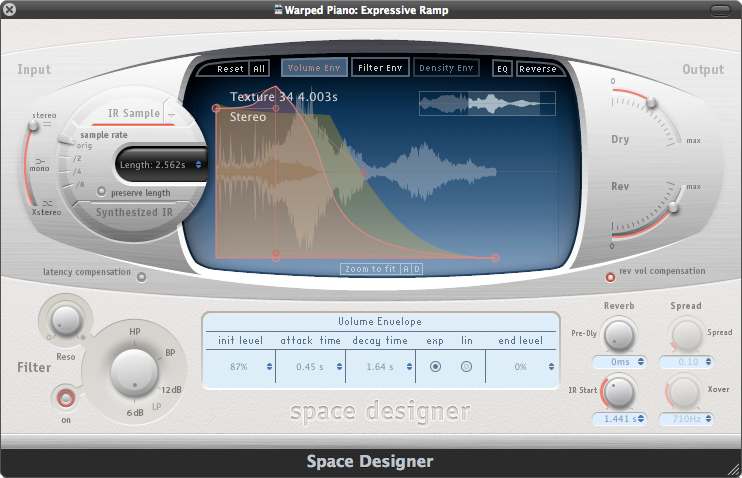Viewport: 742px width, 478px height.
Task: Click the Spread knob
Action: (x=686, y=335)
